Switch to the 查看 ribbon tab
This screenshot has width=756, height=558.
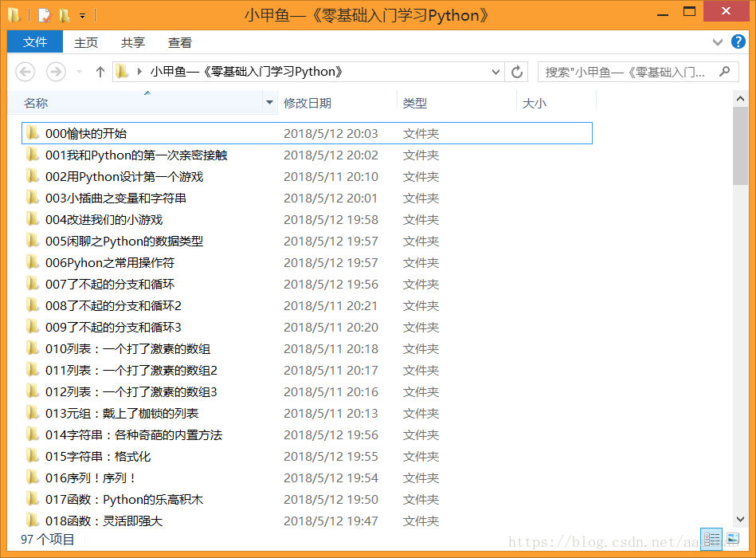click(x=179, y=42)
